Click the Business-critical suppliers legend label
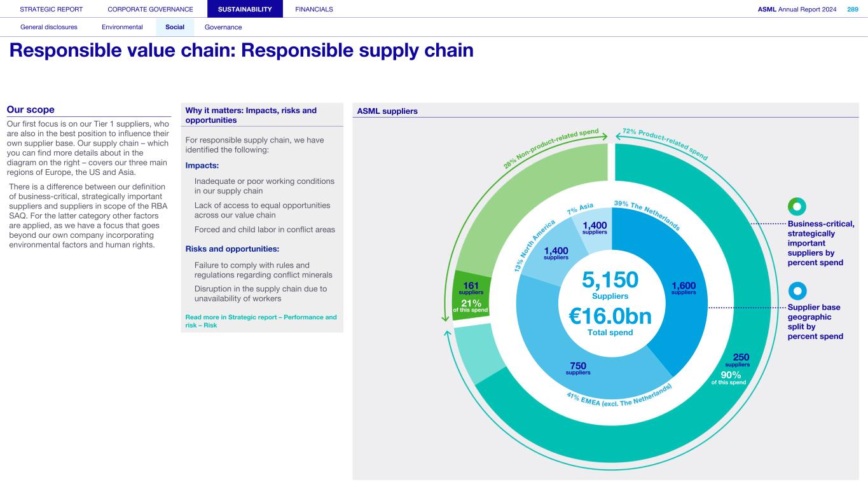The height and width of the screenshot is (489, 868). [820, 244]
